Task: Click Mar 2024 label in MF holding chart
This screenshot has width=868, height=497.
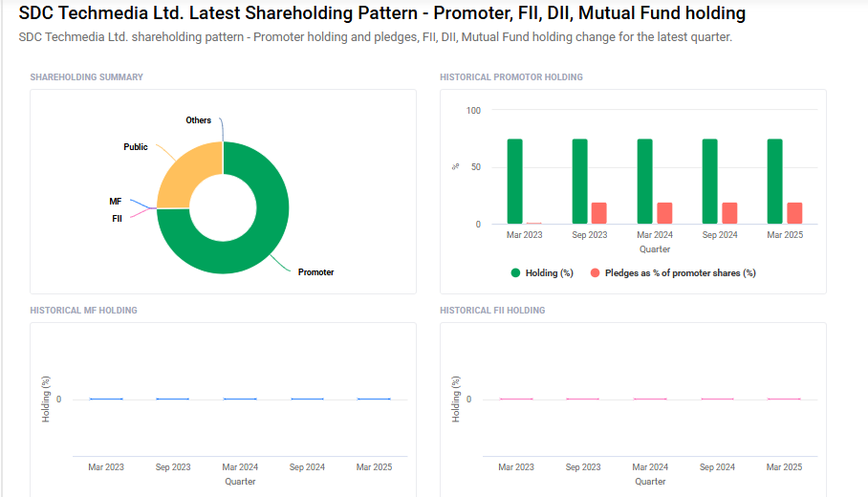Action: (x=240, y=467)
